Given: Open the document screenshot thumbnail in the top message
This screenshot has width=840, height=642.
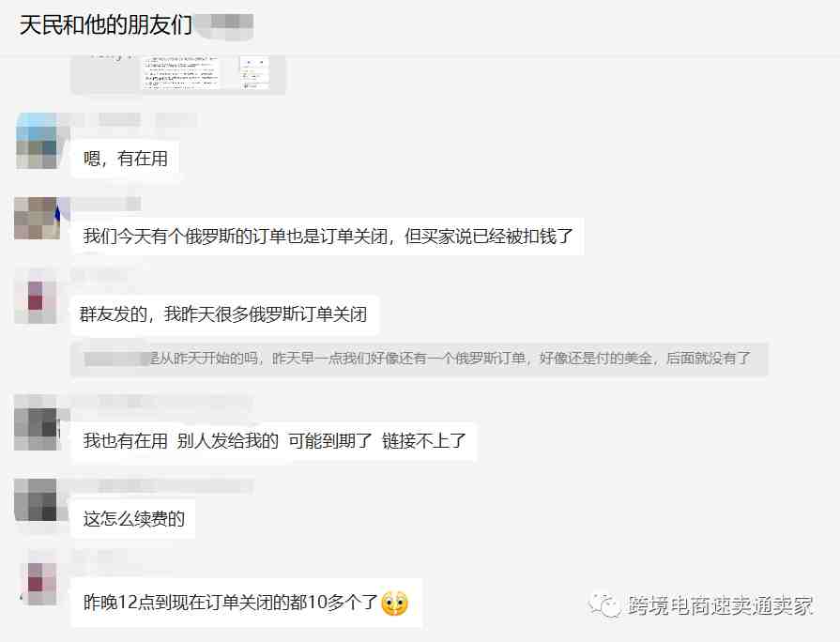Looking at the screenshot, I should pos(180,72).
